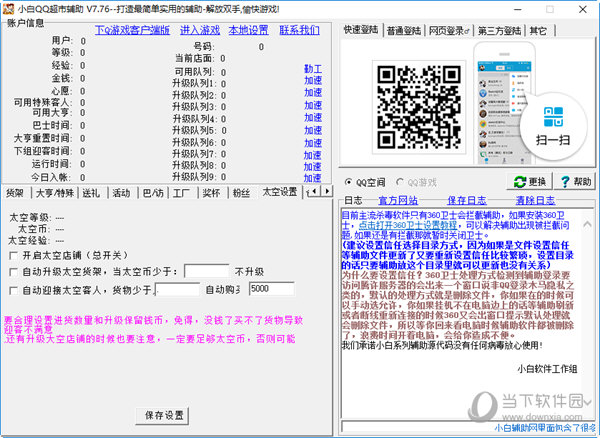
Task: Open the 工厂 tab
Action: coord(181,193)
